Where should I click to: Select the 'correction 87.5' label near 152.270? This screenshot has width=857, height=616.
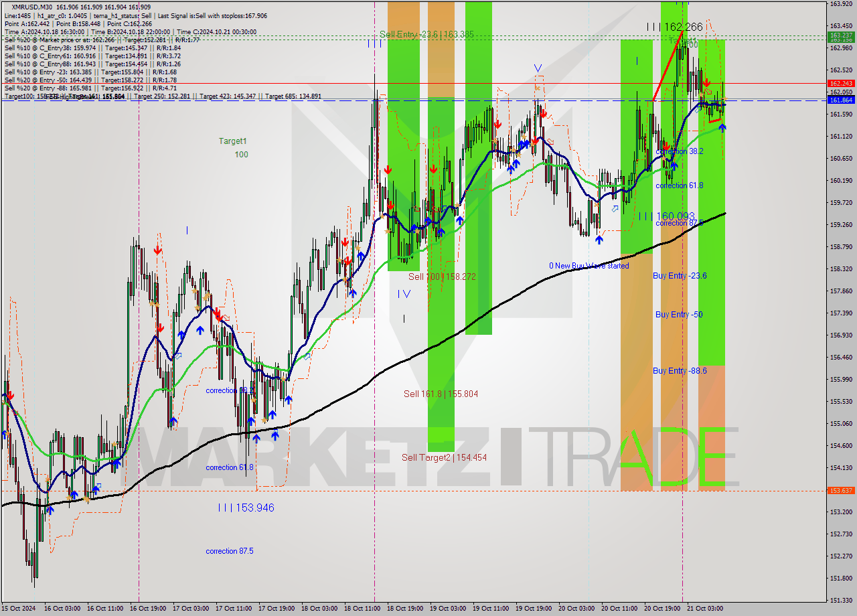tap(230, 552)
